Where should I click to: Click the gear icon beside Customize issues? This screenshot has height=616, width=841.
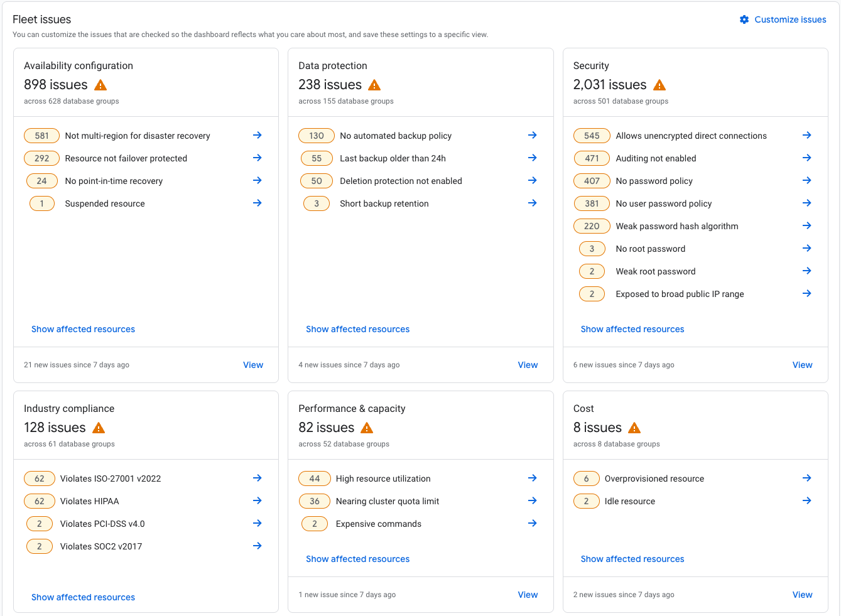[x=744, y=19]
